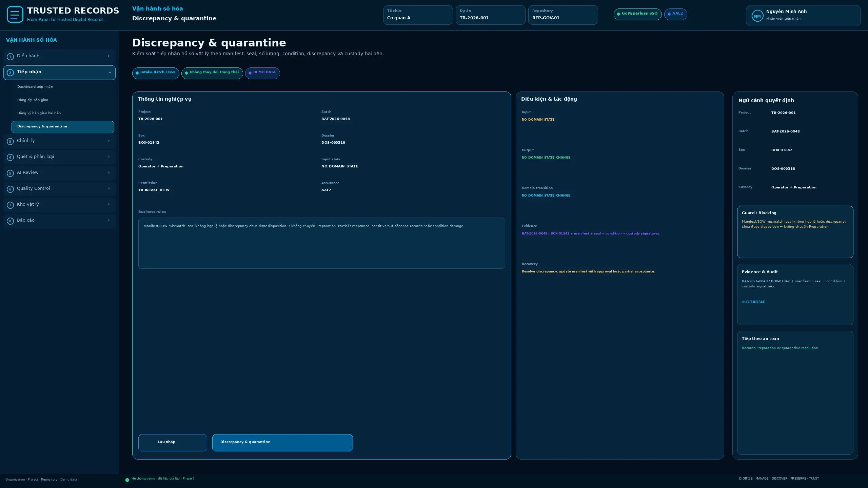Click the Guard / Blocking card

pyautogui.click(x=795, y=232)
